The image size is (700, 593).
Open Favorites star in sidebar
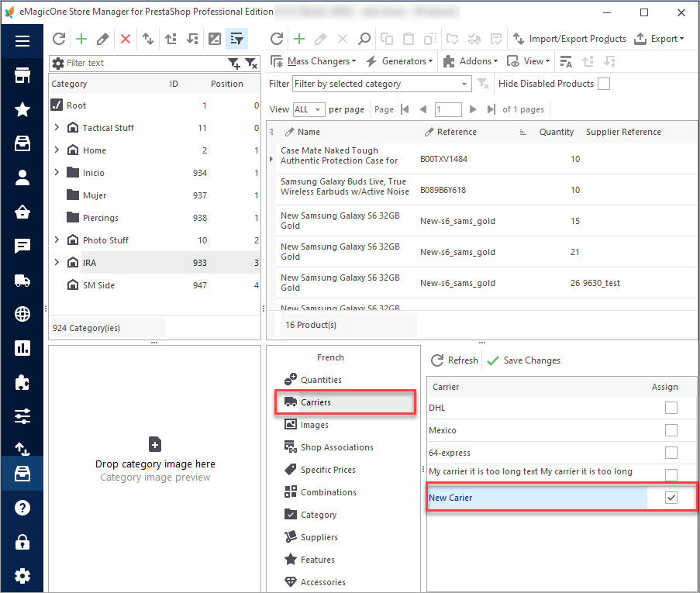pyautogui.click(x=22, y=109)
